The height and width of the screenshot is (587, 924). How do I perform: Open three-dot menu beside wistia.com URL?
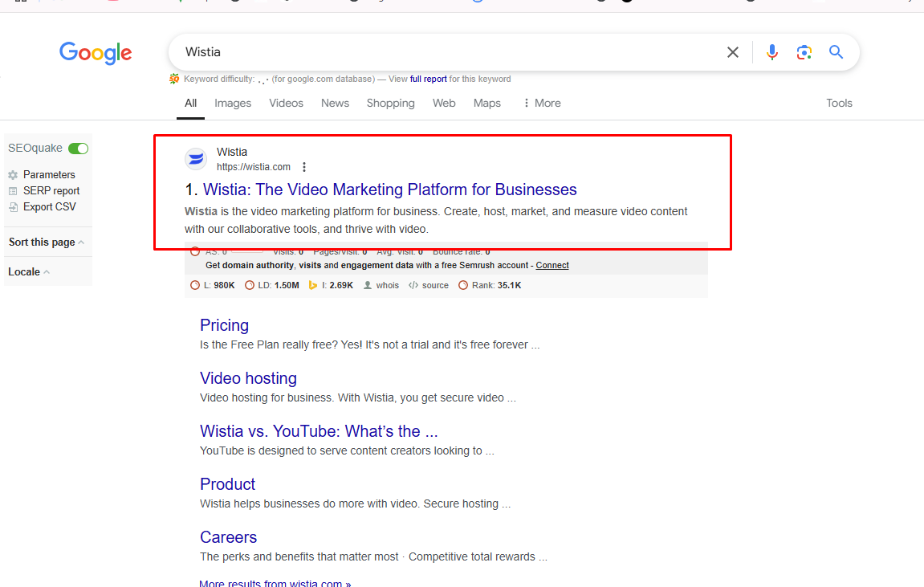(x=304, y=167)
